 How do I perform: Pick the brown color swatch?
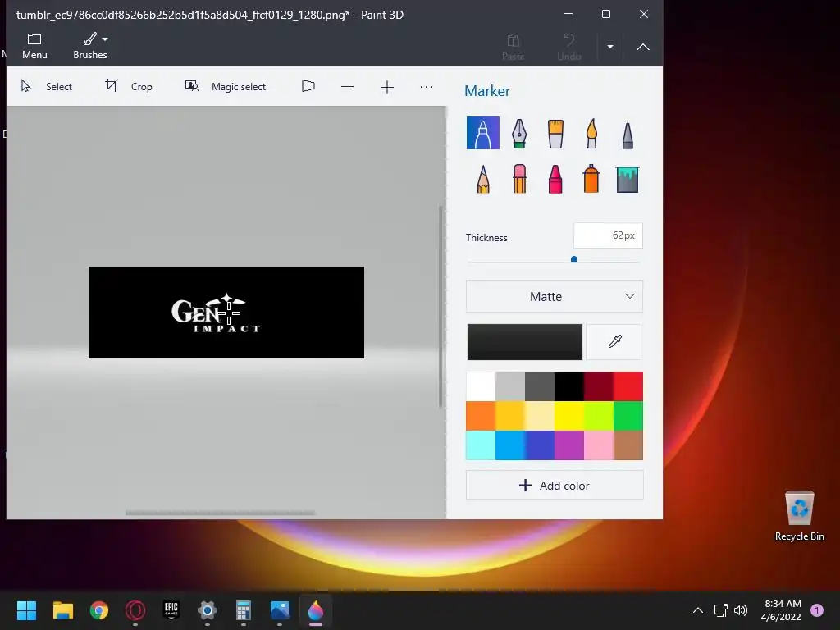tap(628, 445)
